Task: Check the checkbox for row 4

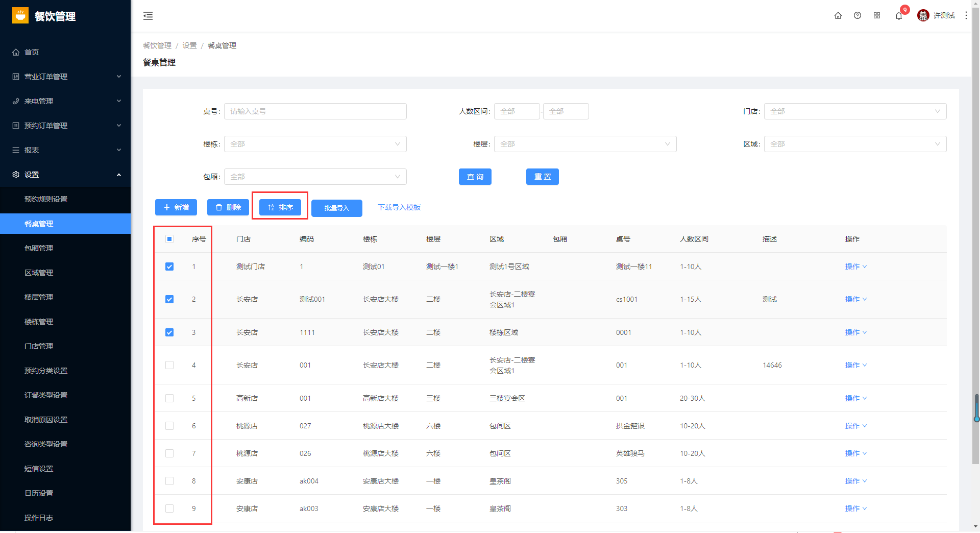Action: pyautogui.click(x=169, y=365)
